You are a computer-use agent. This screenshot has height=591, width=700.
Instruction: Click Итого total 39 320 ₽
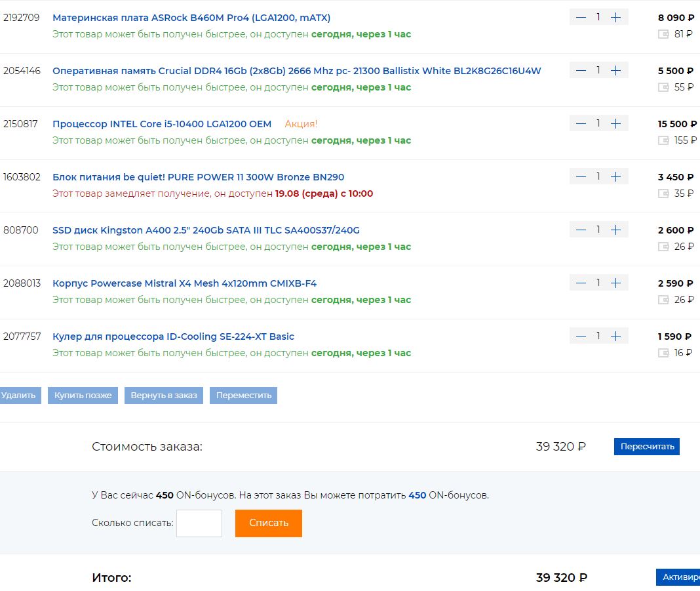(562, 578)
